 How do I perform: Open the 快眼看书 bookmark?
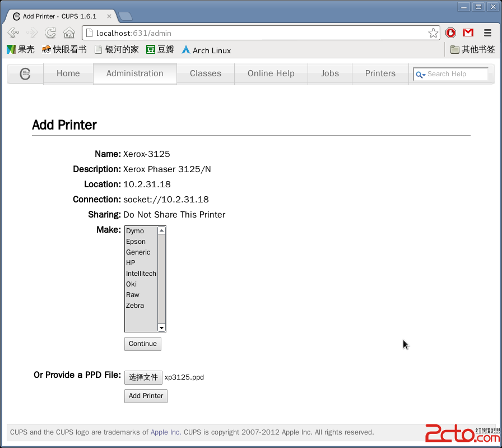(x=64, y=50)
